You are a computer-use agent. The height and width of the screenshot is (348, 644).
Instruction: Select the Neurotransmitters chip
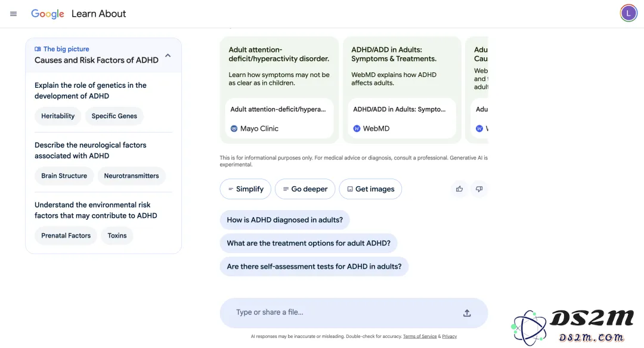click(x=131, y=175)
